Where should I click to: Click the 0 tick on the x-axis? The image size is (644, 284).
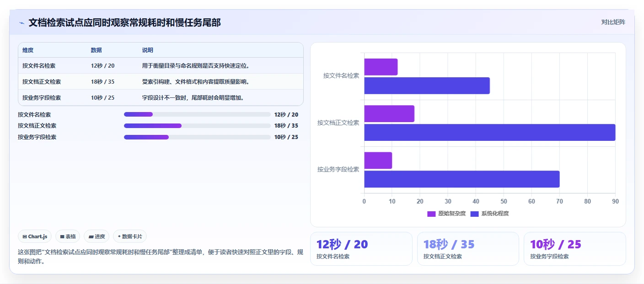pyautogui.click(x=364, y=201)
